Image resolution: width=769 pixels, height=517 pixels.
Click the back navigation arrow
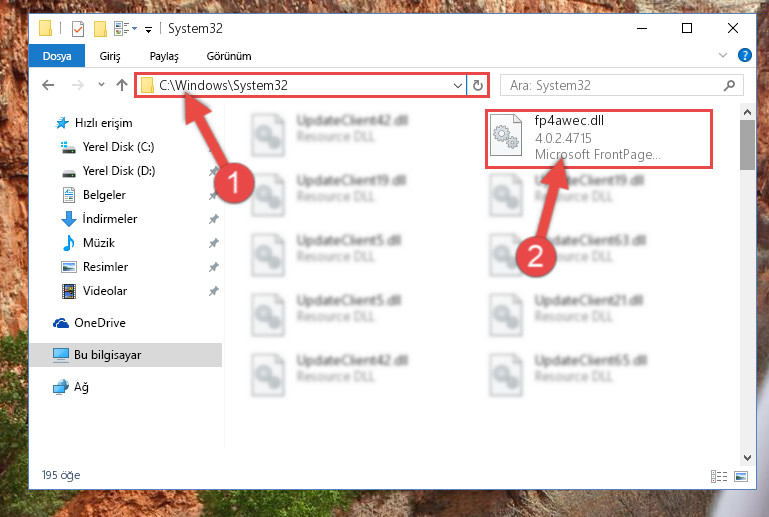tap(48, 85)
